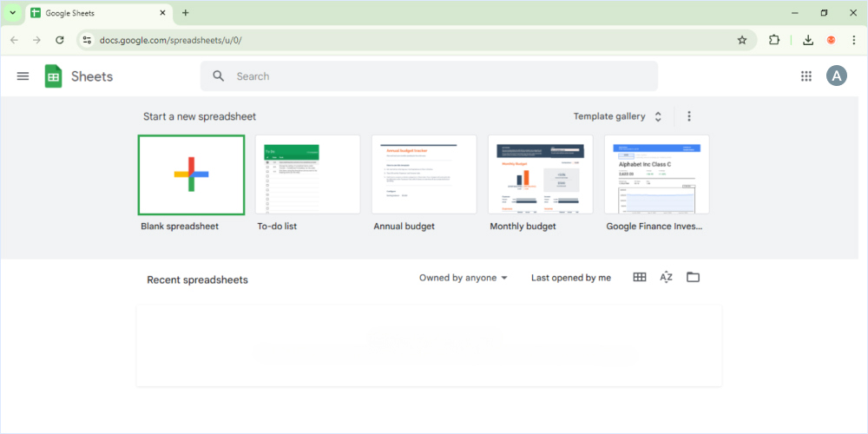The width and height of the screenshot is (868, 434).
Task: Open the Google account avatar
Action: [836, 76]
